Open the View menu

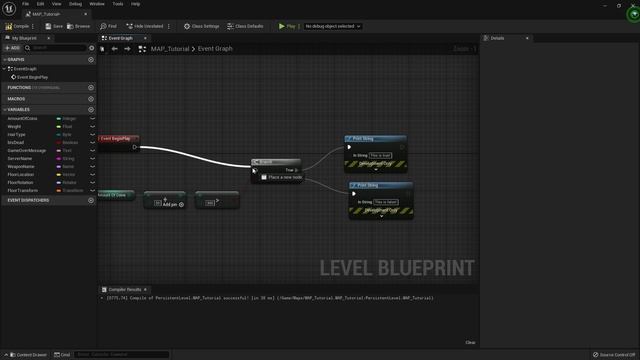click(56, 4)
